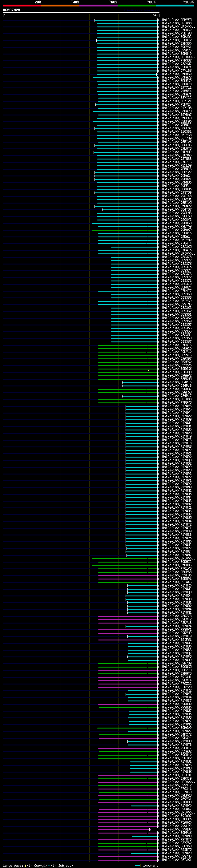Viewport: 197px width, 868px height.
Task: Select hit label UniRef100_Q2R3Q8
Action: (177, 372)
